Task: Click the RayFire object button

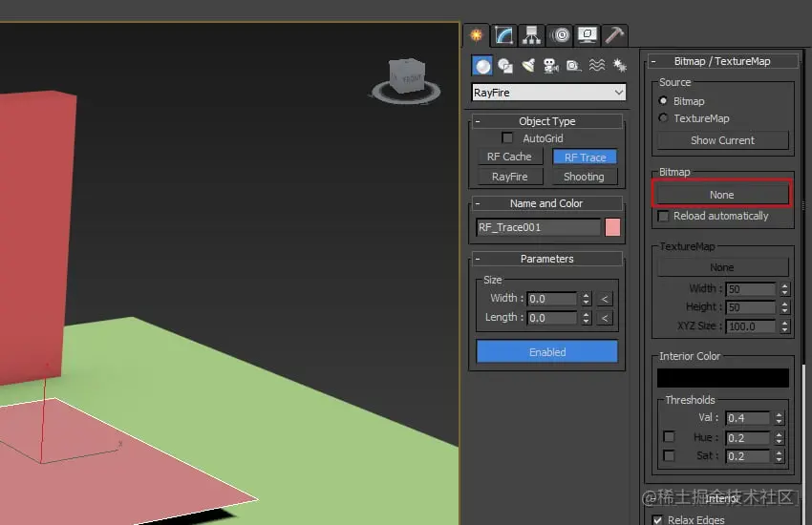Action: click(509, 177)
